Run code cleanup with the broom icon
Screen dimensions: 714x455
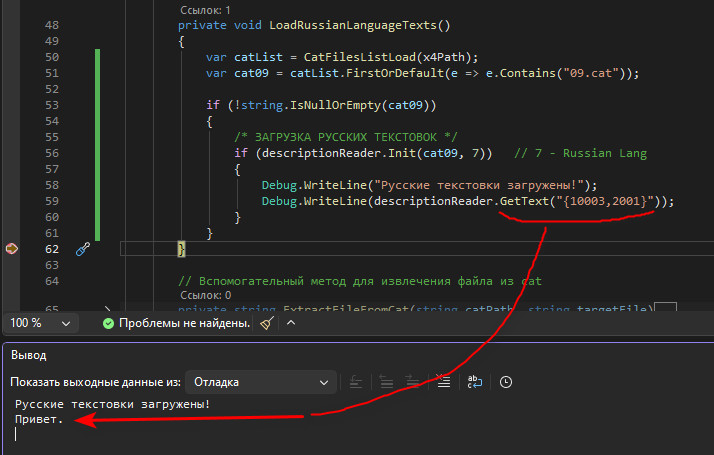click(x=267, y=323)
